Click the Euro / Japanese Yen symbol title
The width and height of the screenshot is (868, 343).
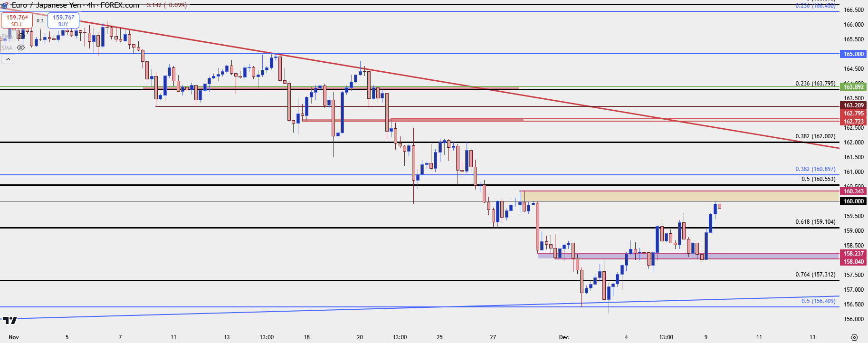(x=46, y=5)
